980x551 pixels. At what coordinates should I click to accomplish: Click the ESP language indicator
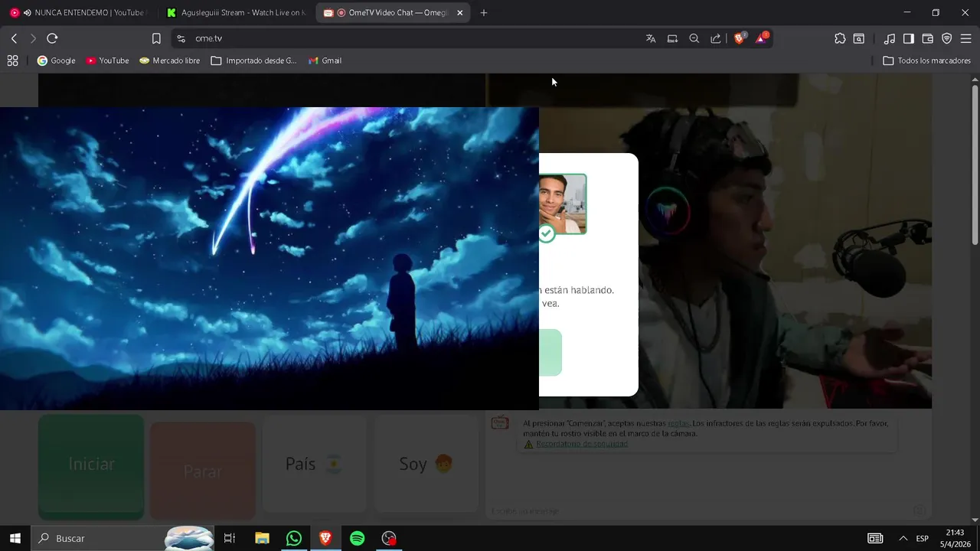(x=923, y=538)
